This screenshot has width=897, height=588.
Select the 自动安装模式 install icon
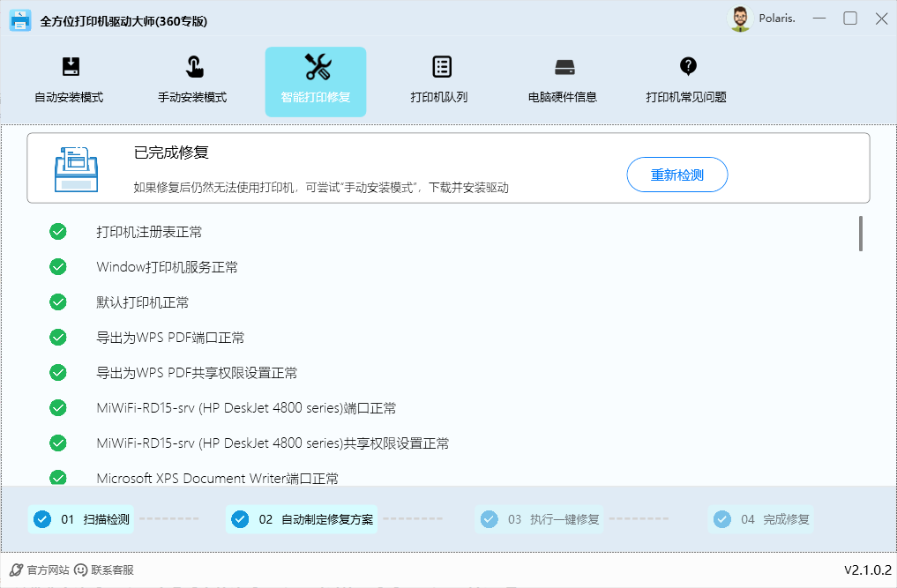tap(71, 67)
